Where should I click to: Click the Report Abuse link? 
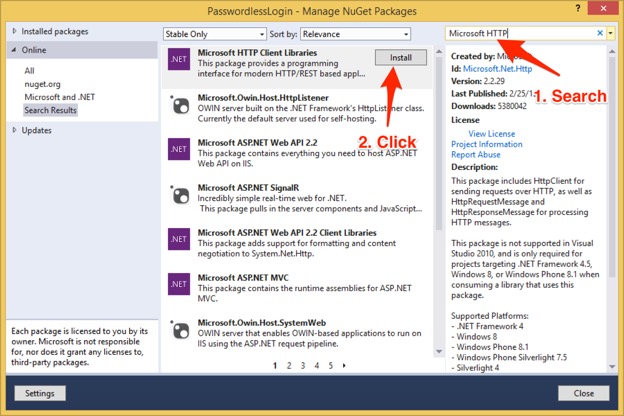[476, 154]
